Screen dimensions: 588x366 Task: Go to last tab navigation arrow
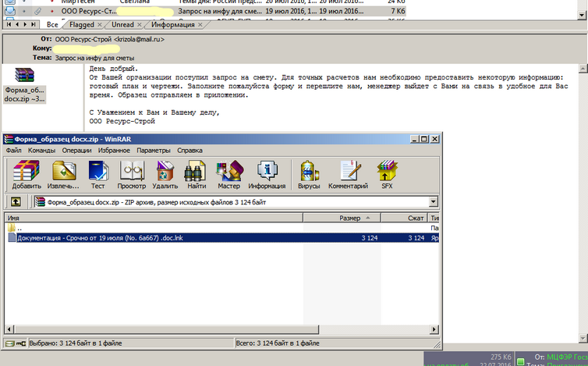click(x=34, y=24)
